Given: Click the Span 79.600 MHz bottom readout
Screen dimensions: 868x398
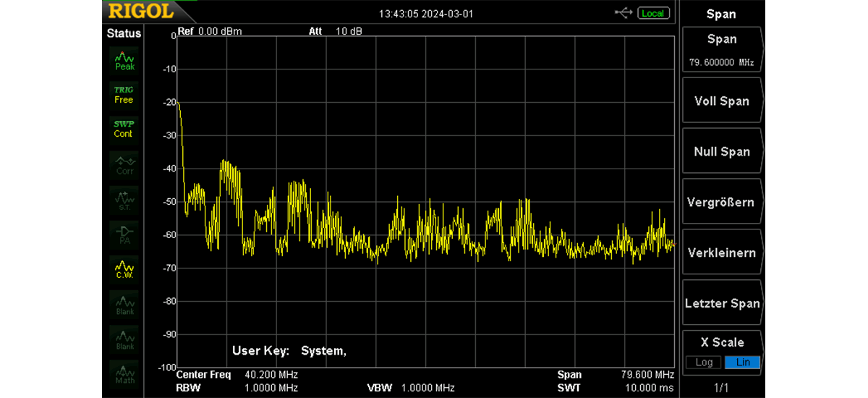Looking at the screenshot, I should click(616, 375).
